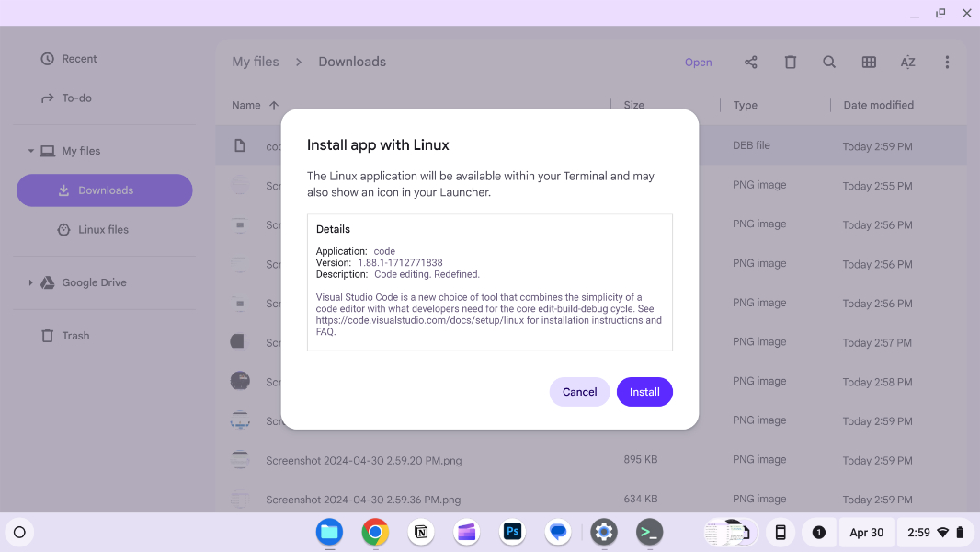This screenshot has height=552, width=980.
Task: Click Open in the toolbar
Action: pyautogui.click(x=698, y=63)
